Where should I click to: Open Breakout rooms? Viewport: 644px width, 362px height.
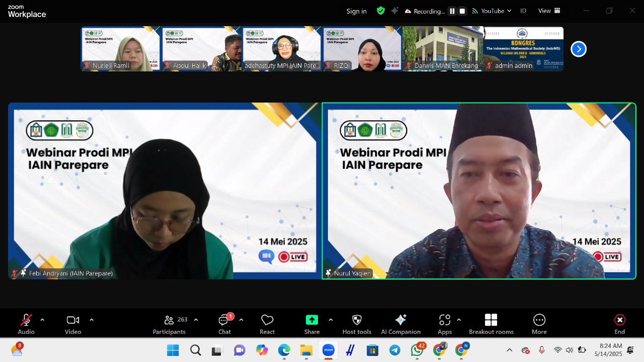coord(491,324)
